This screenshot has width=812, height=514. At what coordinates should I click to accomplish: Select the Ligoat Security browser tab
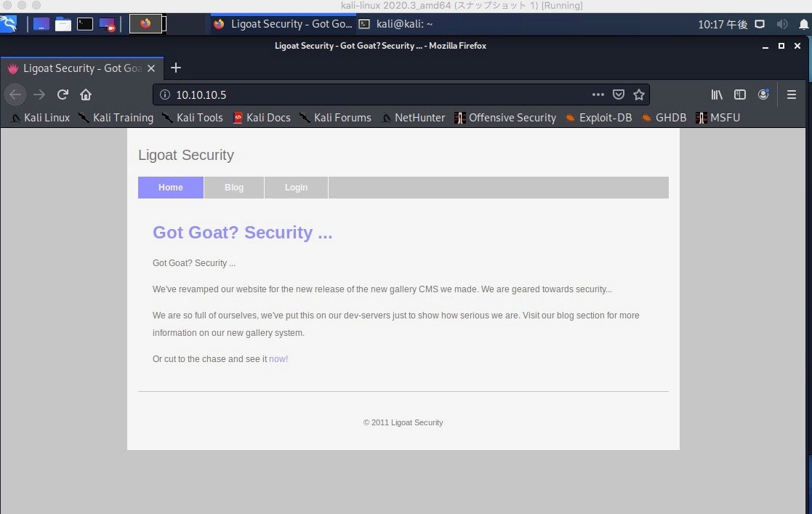(x=82, y=68)
